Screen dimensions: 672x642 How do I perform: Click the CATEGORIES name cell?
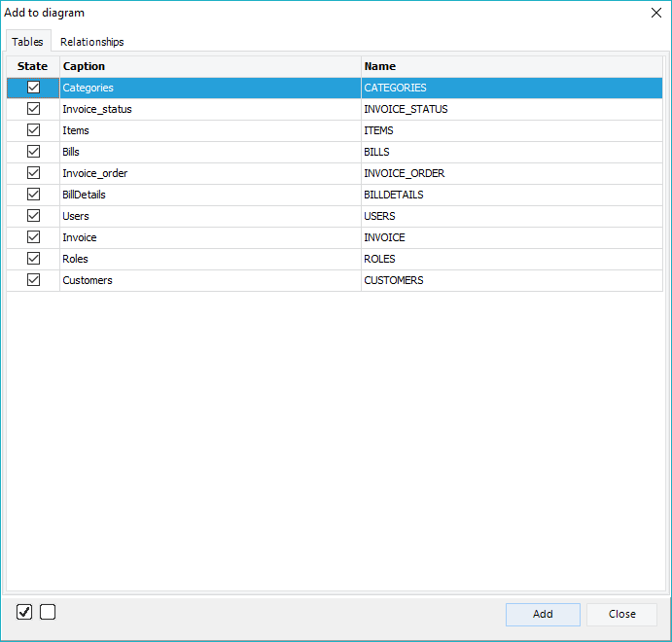click(512, 88)
